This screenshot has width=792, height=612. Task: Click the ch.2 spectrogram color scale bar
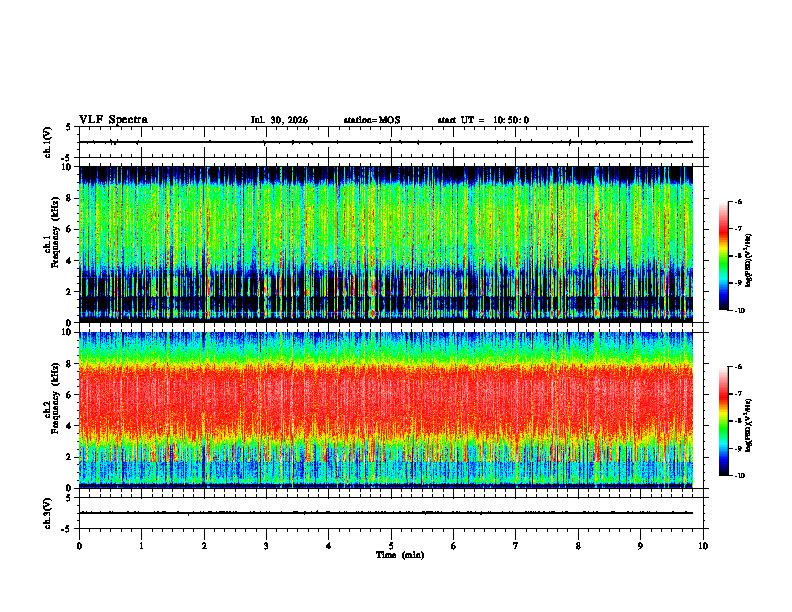723,421
